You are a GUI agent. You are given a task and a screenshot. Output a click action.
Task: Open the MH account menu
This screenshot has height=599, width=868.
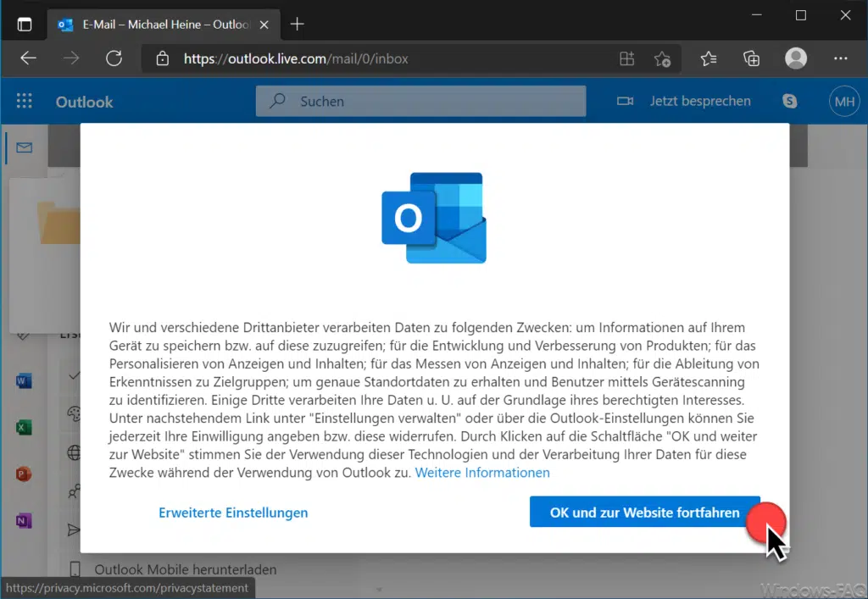tap(844, 101)
